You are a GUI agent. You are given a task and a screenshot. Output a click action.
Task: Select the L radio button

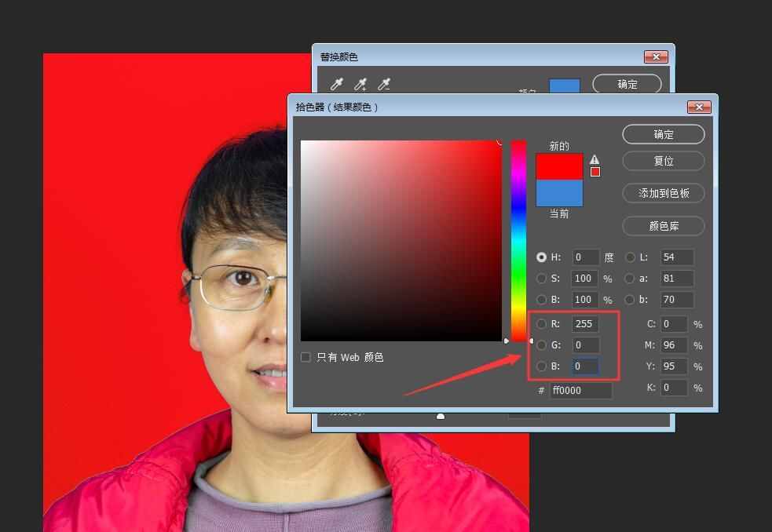[630, 257]
